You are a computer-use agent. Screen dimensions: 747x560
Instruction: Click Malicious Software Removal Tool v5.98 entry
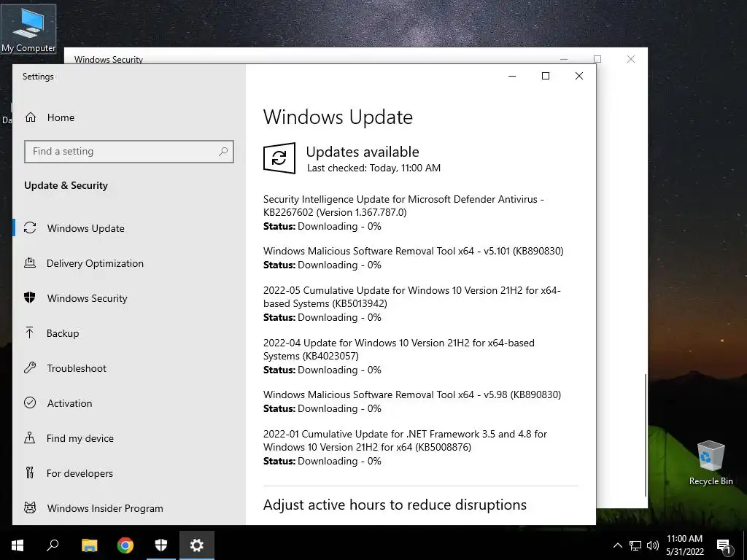click(x=412, y=402)
